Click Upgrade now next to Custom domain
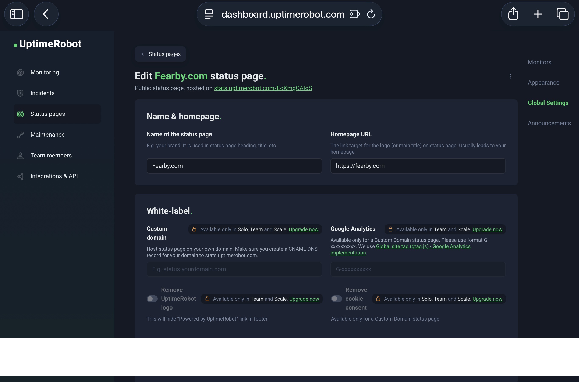 click(303, 229)
